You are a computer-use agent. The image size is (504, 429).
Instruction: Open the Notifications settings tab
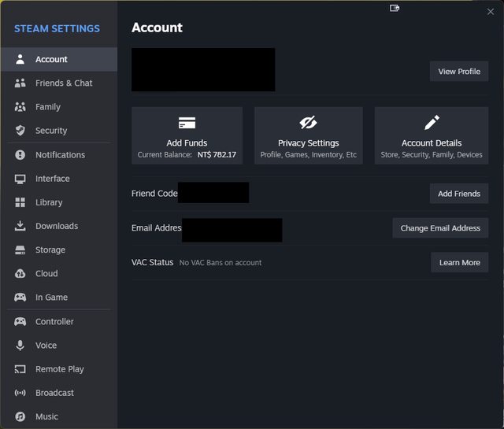(x=60, y=155)
